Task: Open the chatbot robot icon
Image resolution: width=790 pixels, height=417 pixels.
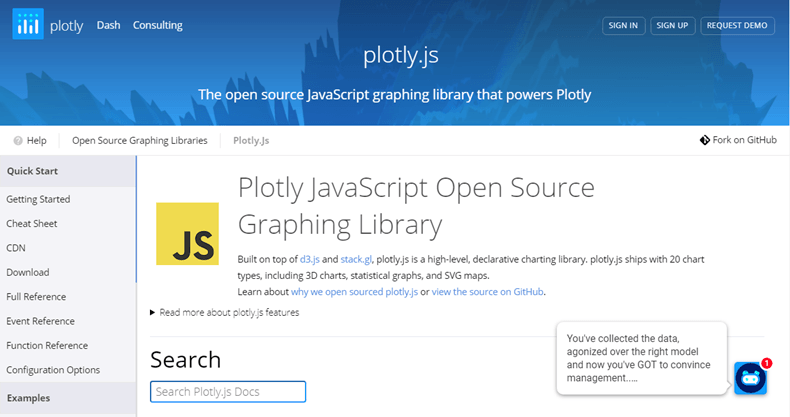Action: click(750, 379)
